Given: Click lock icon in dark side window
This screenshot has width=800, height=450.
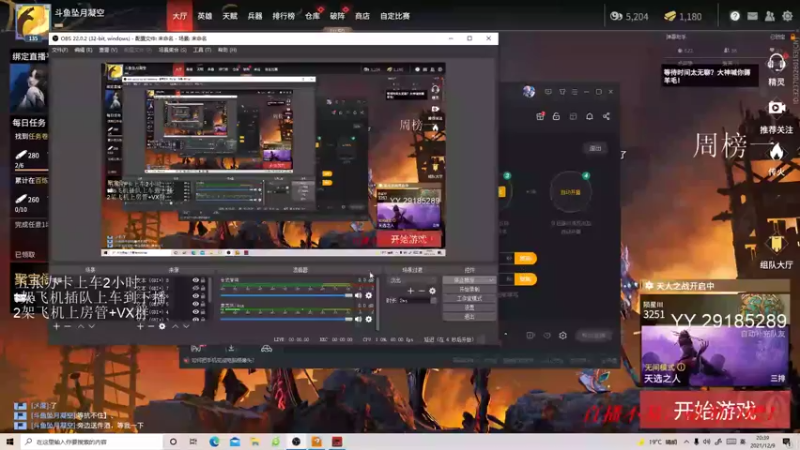Looking at the screenshot, I should [556, 116].
